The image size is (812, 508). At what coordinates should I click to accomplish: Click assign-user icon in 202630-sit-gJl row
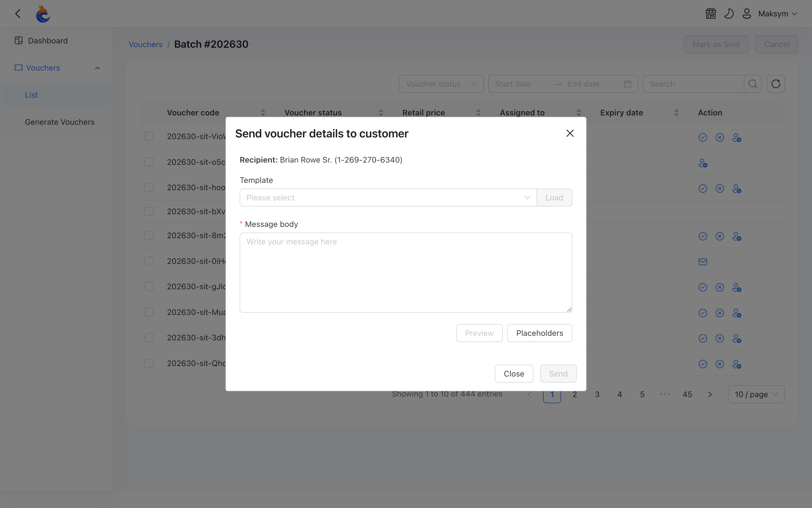tap(737, 288)
